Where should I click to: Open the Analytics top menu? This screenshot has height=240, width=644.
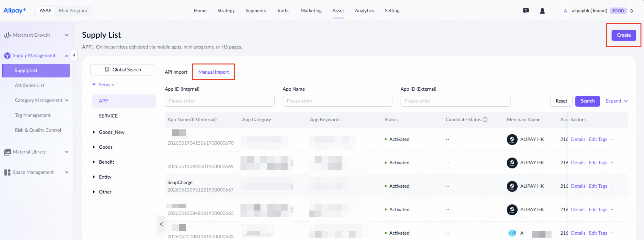pos(364,11)
